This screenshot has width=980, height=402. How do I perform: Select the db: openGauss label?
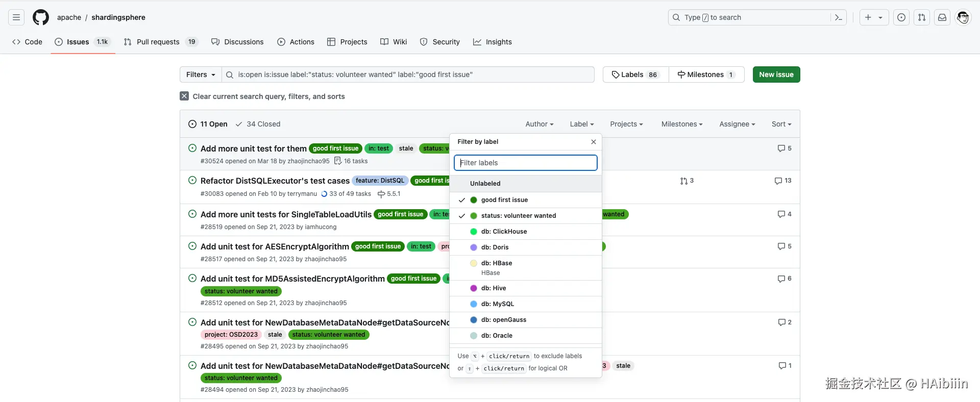click(526, 320)
